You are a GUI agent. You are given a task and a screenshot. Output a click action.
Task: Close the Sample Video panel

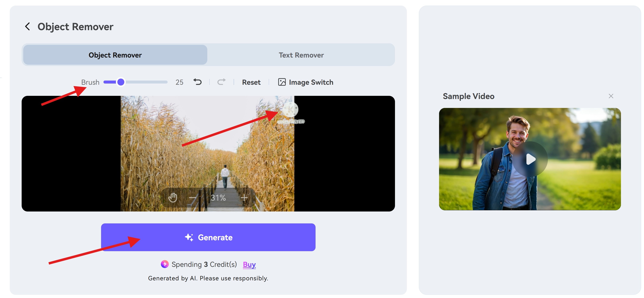click(611, 96)
